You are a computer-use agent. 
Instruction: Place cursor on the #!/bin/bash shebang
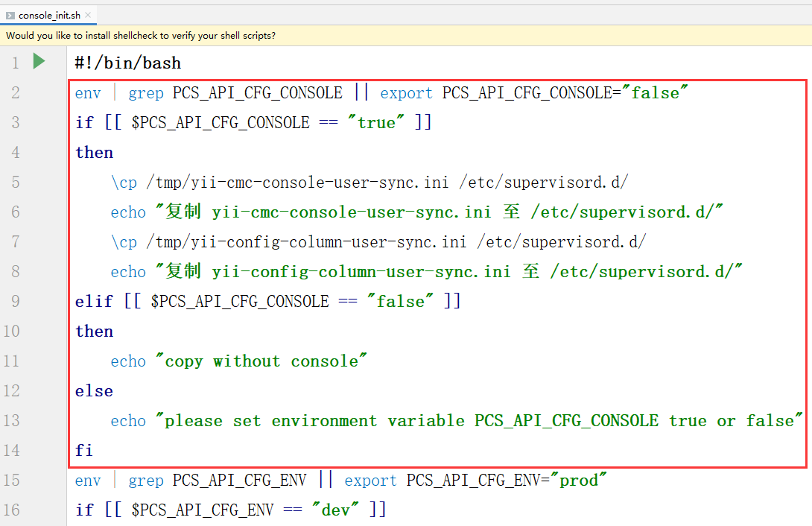pos(127,63)
